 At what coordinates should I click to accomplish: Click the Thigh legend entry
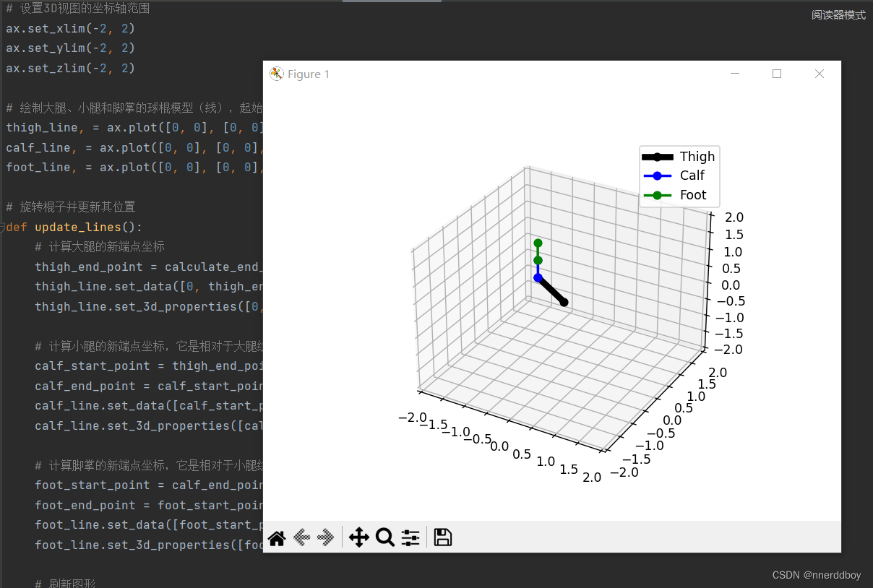[679, 157]
